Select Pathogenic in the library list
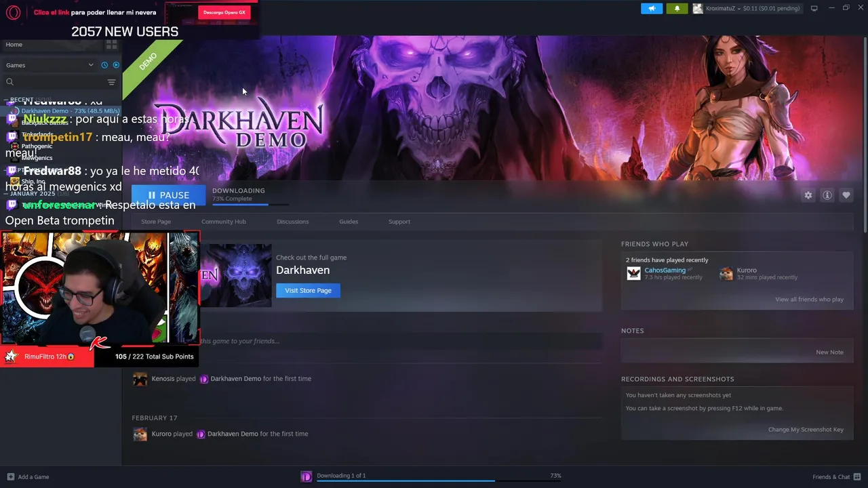 coord(37,146)
